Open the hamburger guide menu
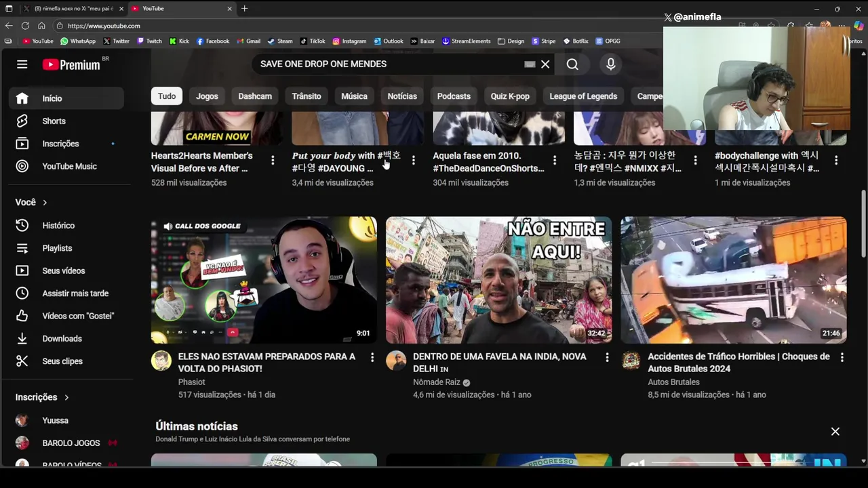The height and width of the screenshot is (488, 868). [x=22, y=64]
